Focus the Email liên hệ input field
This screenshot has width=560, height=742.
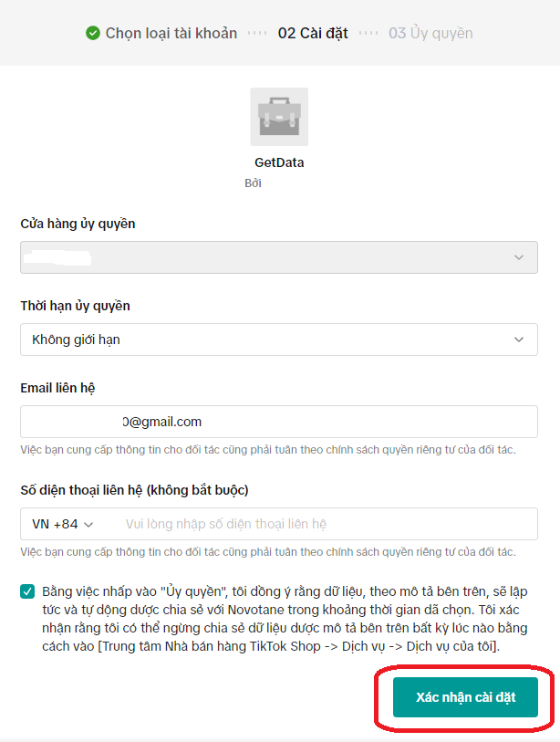(278, 422)
